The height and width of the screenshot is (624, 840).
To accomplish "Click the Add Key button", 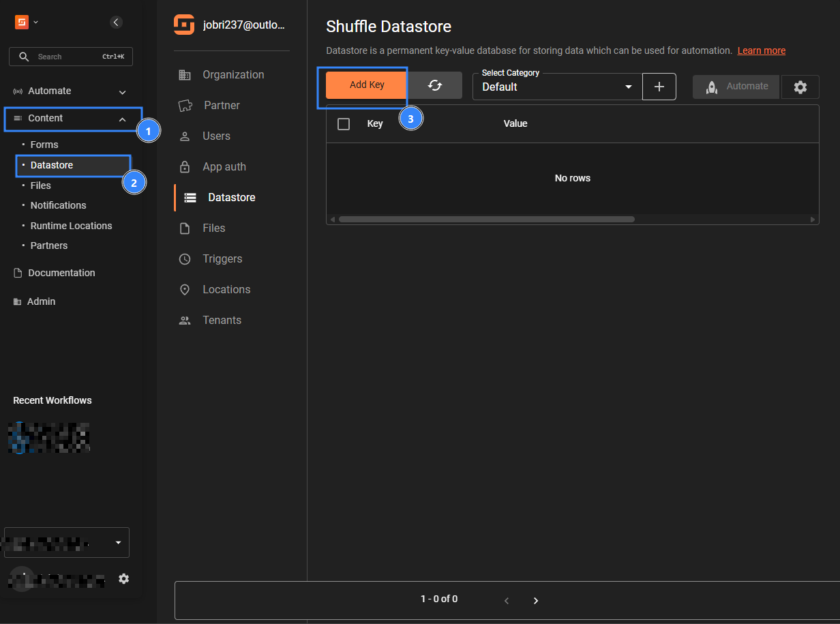I will (x=366, y=85).
